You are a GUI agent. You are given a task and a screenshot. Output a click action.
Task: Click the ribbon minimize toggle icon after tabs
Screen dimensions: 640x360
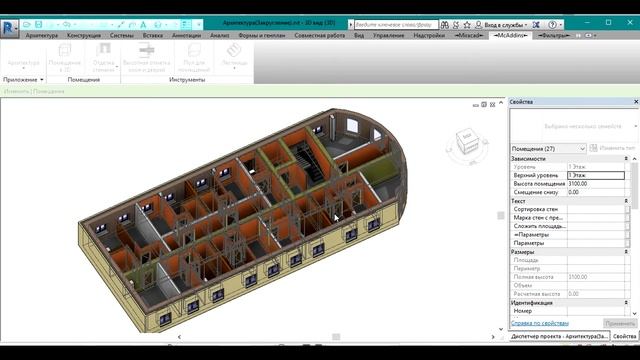(x=589, y=36)
